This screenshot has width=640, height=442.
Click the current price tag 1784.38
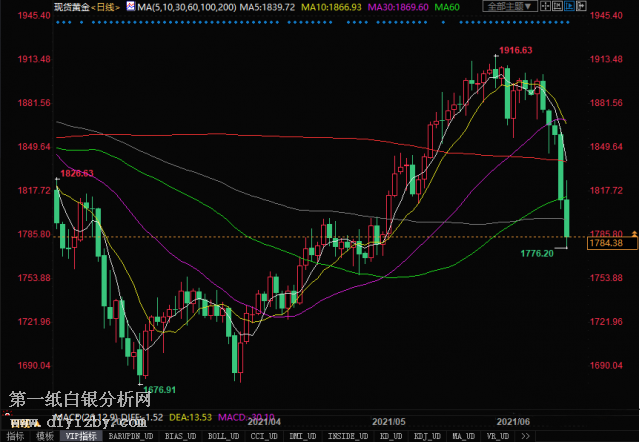pos(606,243)
